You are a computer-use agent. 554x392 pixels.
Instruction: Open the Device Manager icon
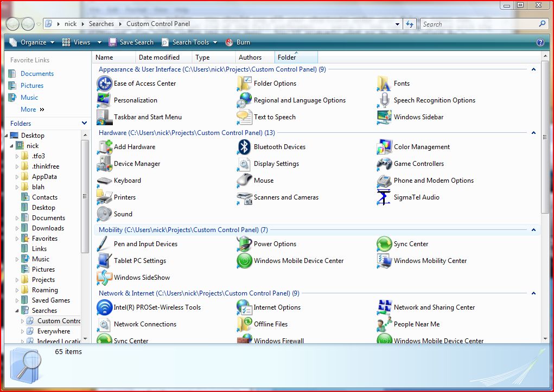coord(104,164)
